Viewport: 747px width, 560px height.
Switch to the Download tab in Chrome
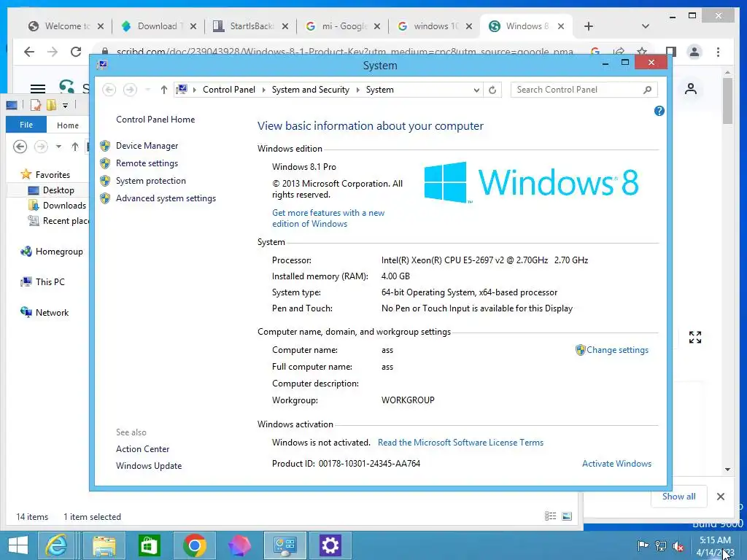(x=159, y=26)
